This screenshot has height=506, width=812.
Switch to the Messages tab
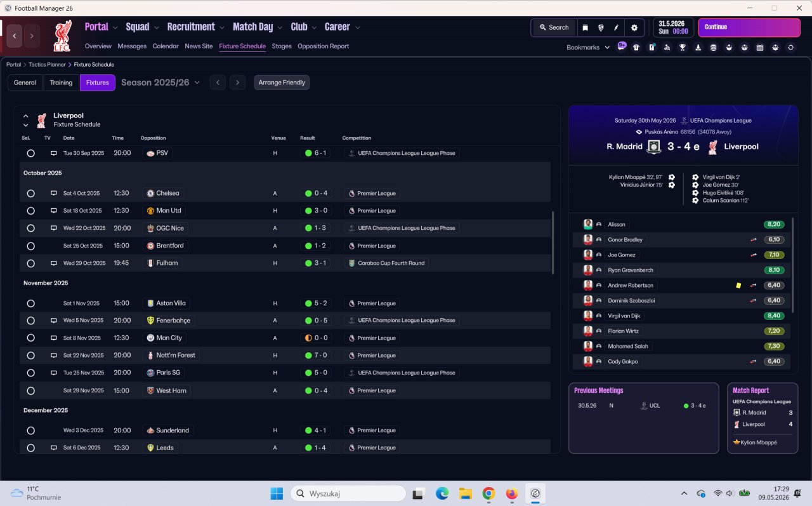coord(132,46)
